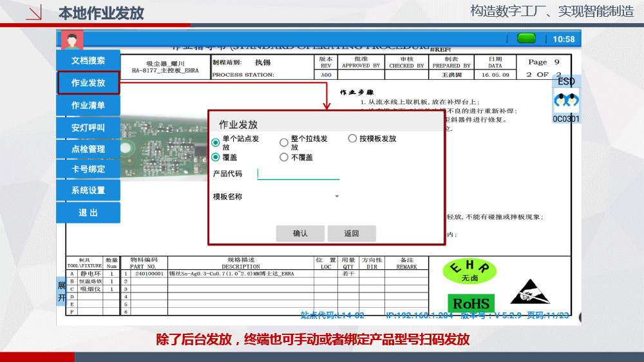Click the 站点代码 status text
The width and height of the screenshot is (644, 362).
point(332,315)
